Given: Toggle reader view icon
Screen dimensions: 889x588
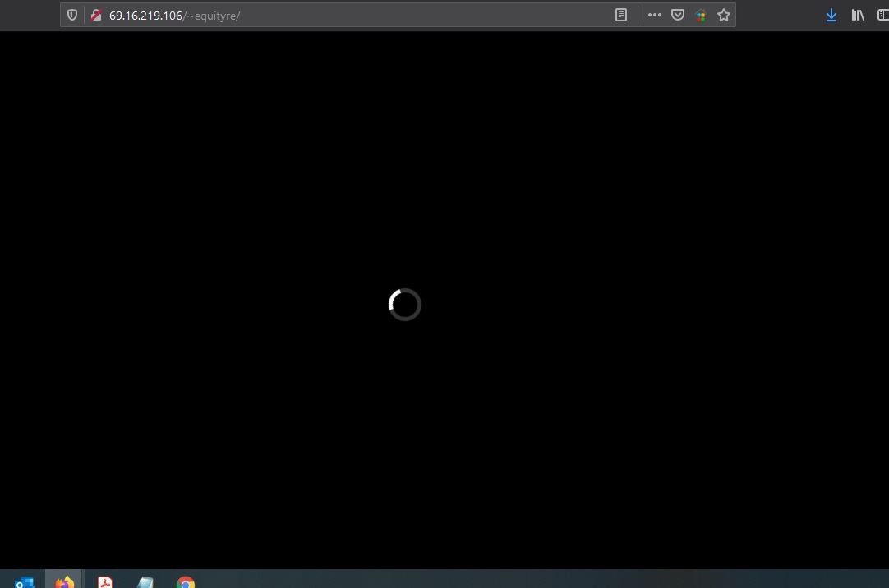Looking at the screenshot, I should (x=621, y=16).
